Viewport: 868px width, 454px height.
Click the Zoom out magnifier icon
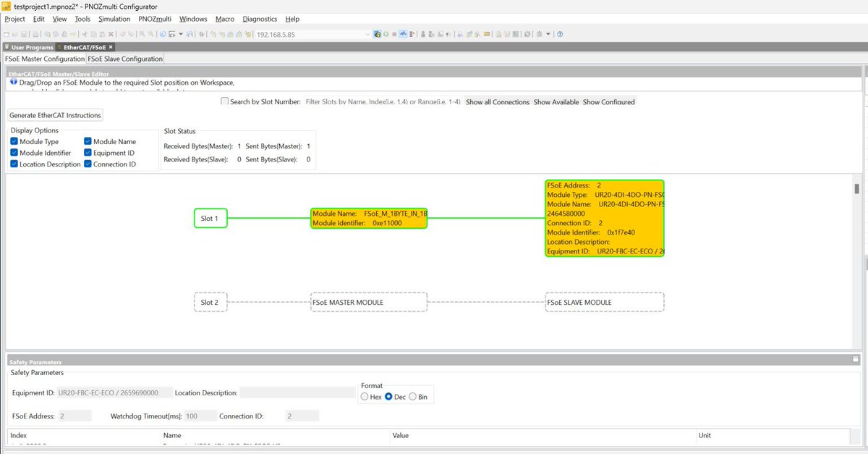pyautogui.click(x=150, y=34)
